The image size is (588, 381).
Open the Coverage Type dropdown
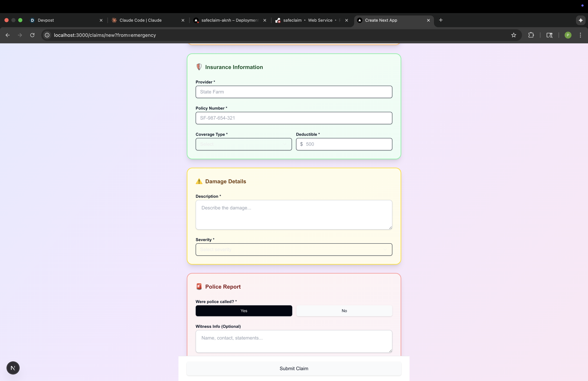[x=244, y=144]
